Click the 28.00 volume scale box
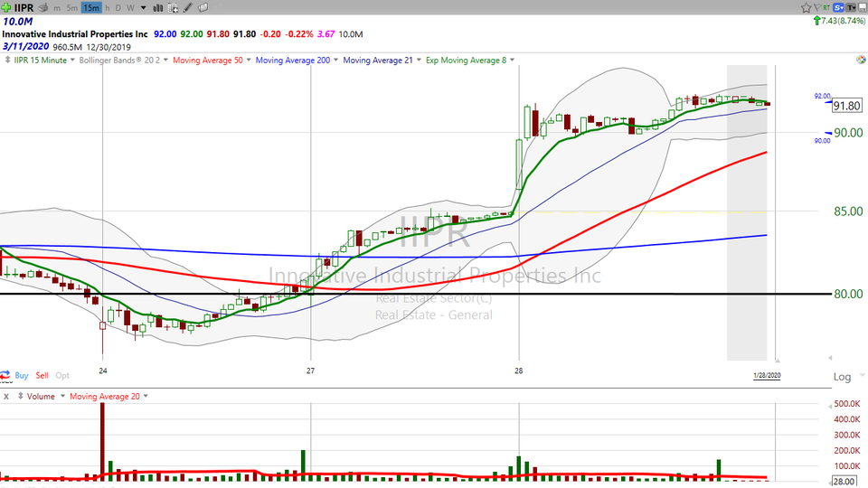The image size is (868, 488). 845,482
